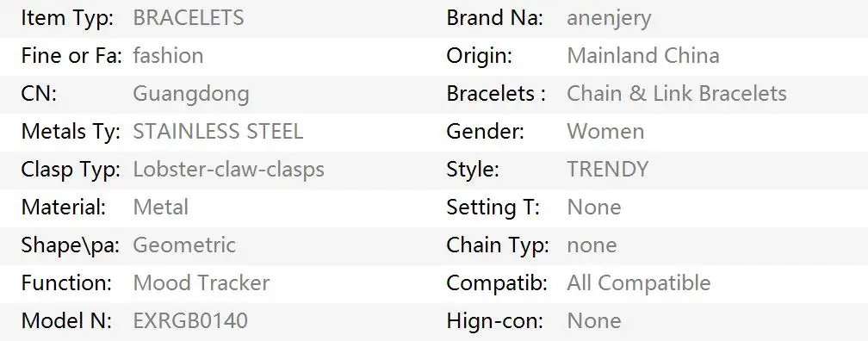Select Mood Tracker function value
Viewport: 868px width, 341px height.
point(201,282)
